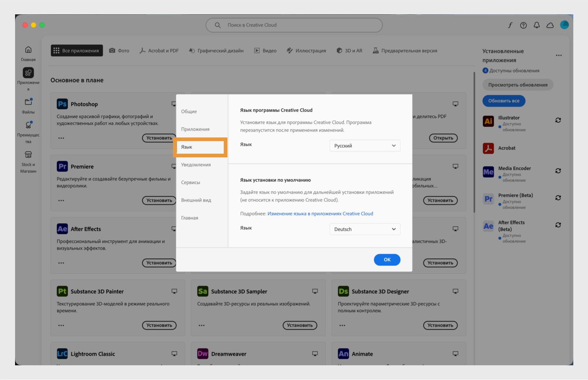Open more options on After Effects card
Viewport: 588px width, 380px height.
(x=61, y=263)
